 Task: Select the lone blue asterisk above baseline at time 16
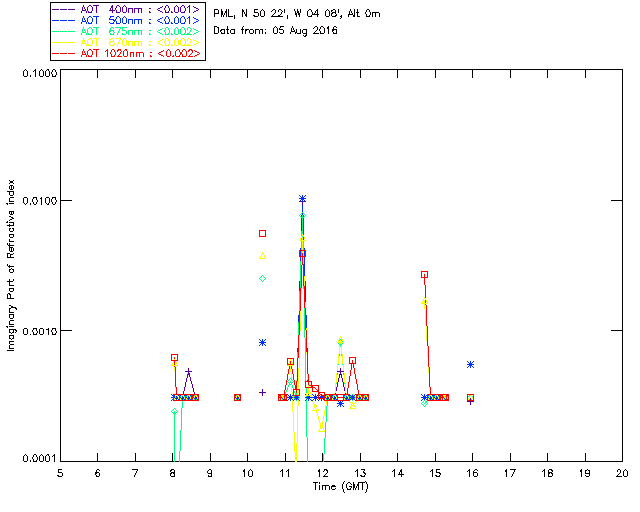470,365
